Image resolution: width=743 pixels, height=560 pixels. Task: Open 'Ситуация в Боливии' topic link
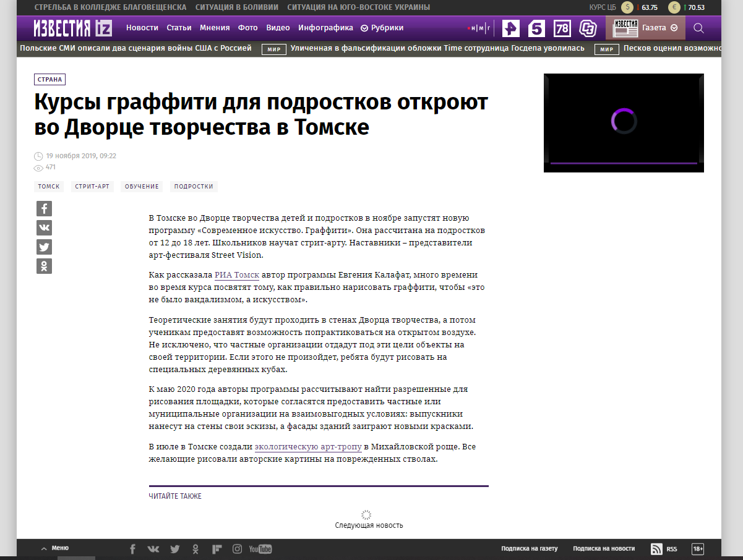[x=237, y=7]
